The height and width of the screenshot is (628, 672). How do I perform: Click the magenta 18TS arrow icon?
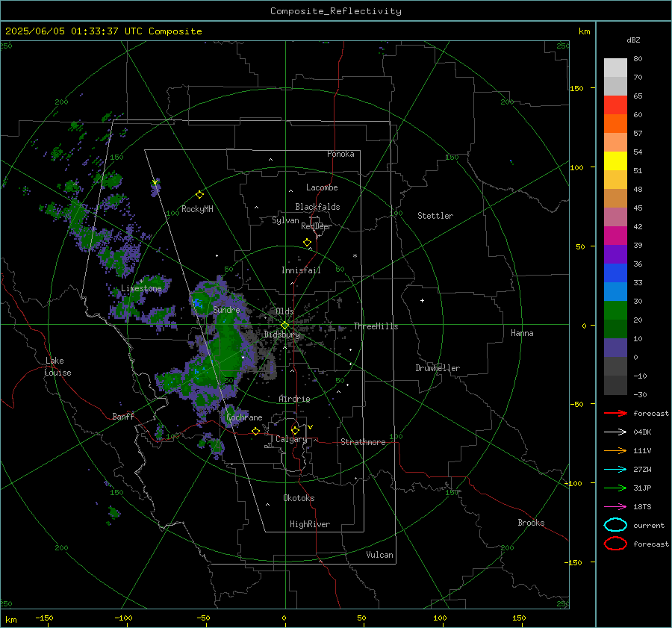pos(615,507)
